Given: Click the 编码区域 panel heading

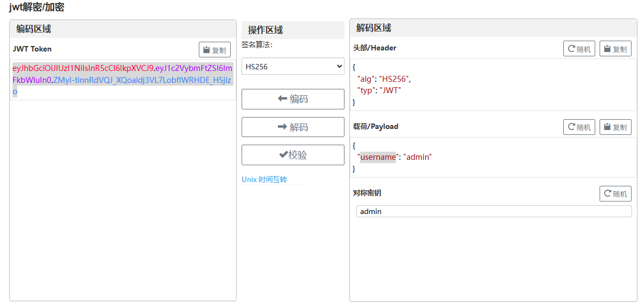Looking at the screenshot, I should click(x=34, y=29).
